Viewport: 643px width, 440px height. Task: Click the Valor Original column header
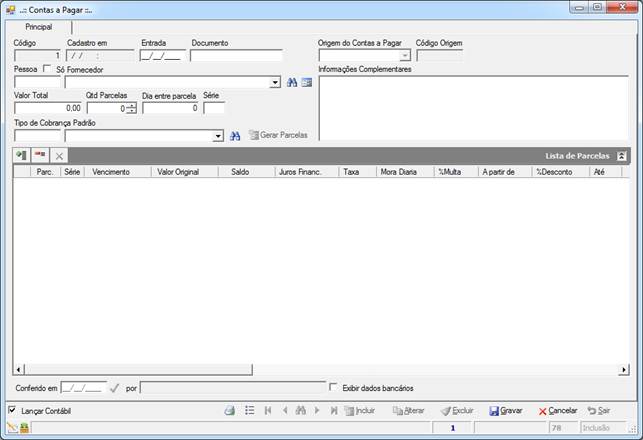185,172
